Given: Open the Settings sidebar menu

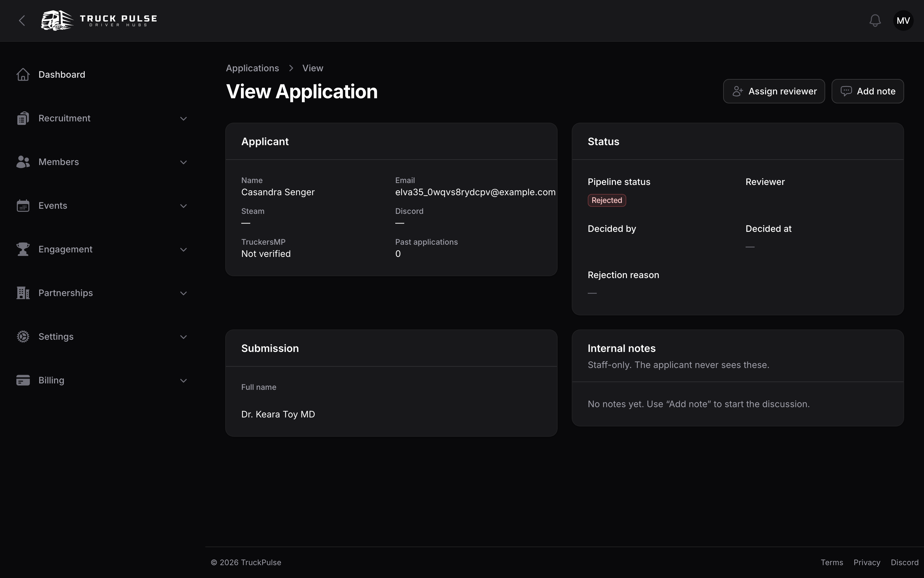Looking at the screenshot, I should (102, 337).
